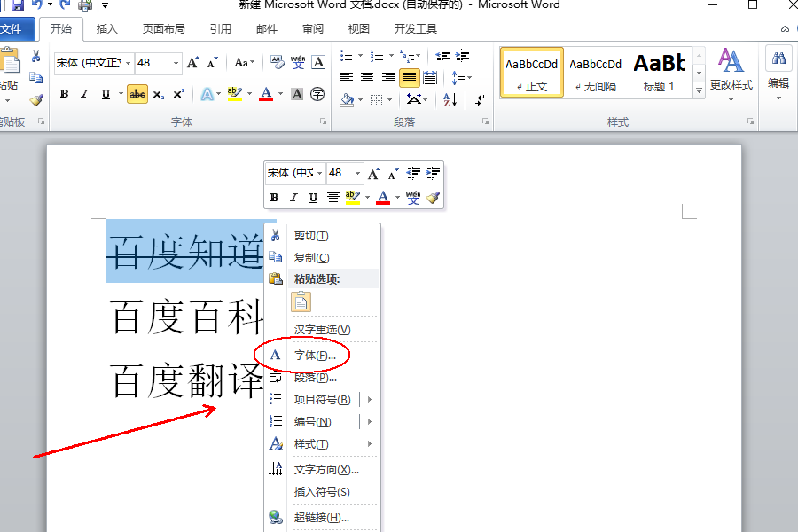Open the line spacing dropdown
Screen dimensions: 798x532
(x=462, y=78)
